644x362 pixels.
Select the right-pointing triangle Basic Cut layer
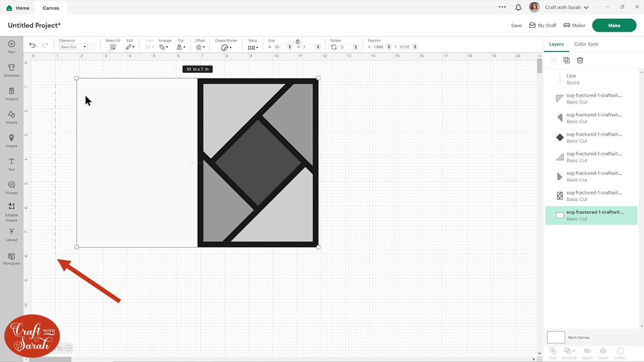click(591, 177)
